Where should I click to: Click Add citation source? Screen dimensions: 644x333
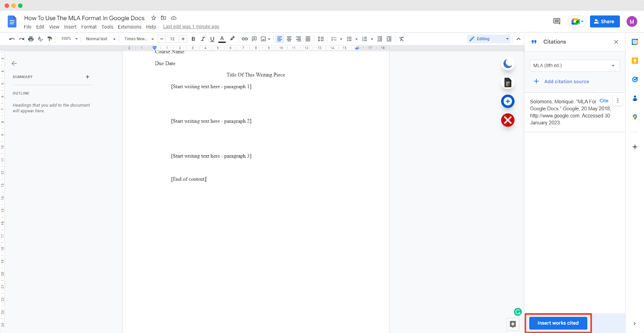point(561,81)
